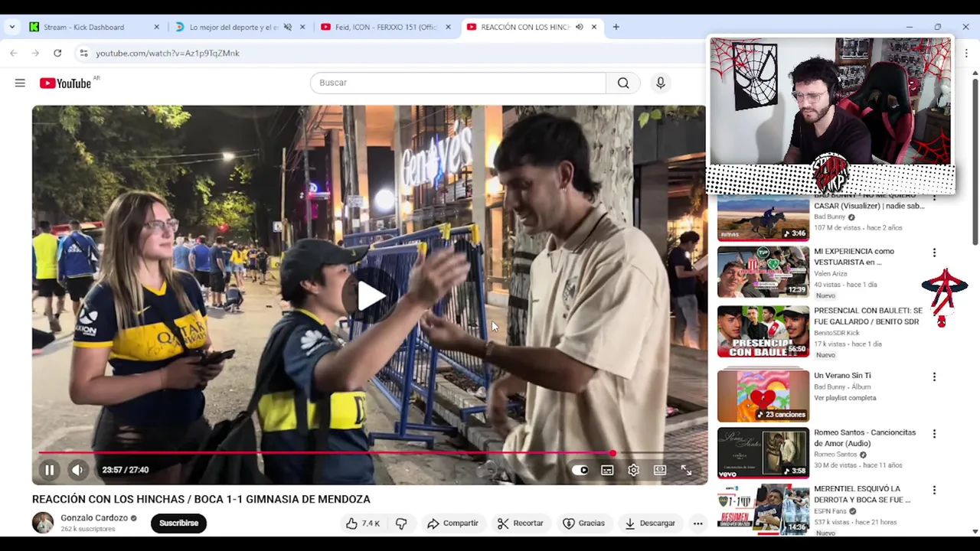The width and height of the screenshot is (980, 551).
Task: Click the large play overlay in video
Action: 370,295
